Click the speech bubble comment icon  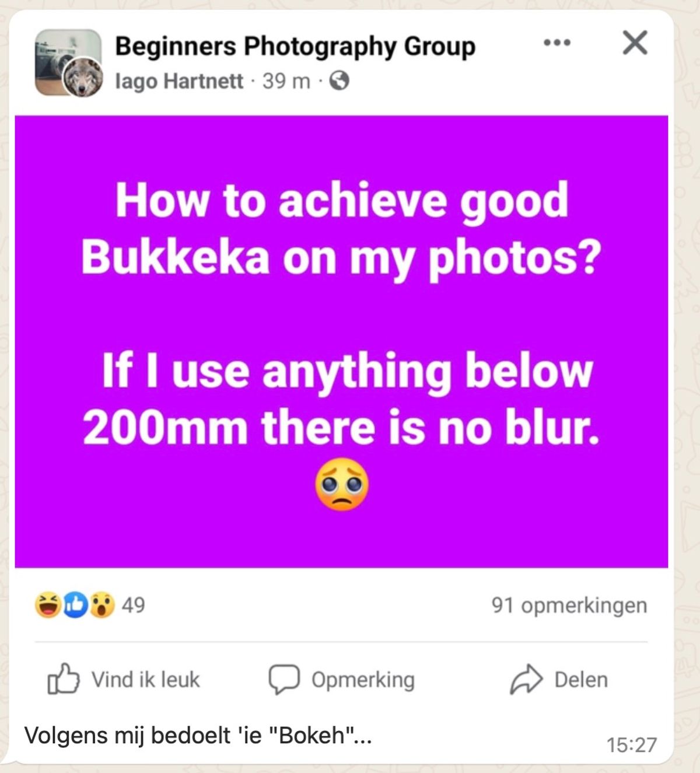click(284, 680)
